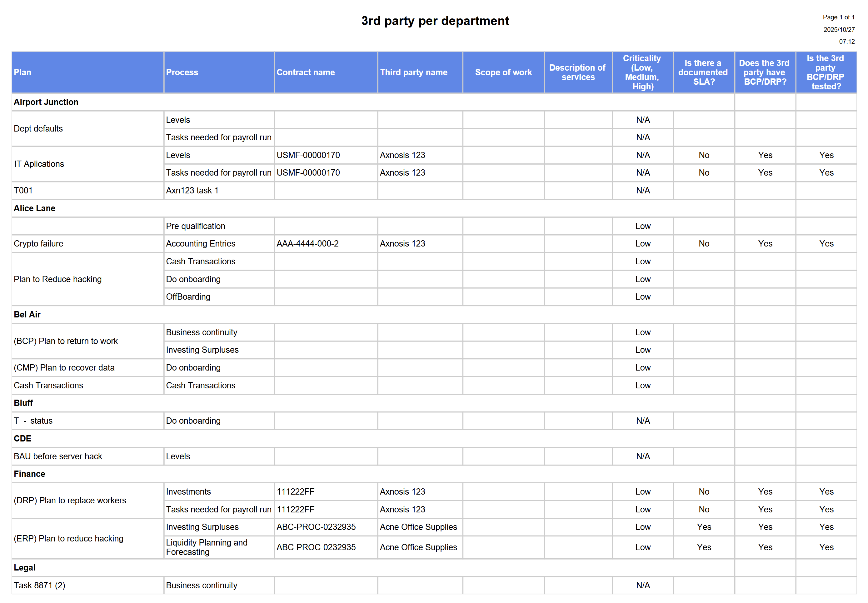Click the Process column header
The height and width of the screenshot is (603, 868).
[x=182, y=72]
